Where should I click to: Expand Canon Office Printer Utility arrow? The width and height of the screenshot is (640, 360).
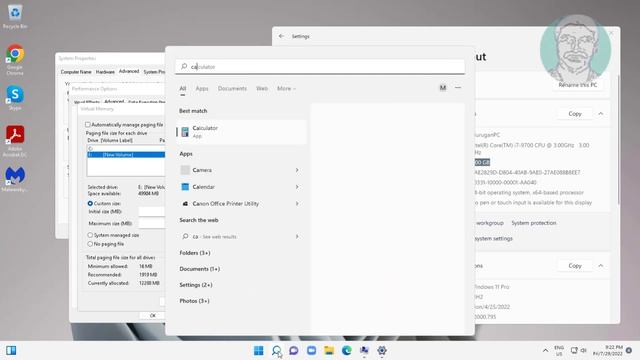point(297,203)
